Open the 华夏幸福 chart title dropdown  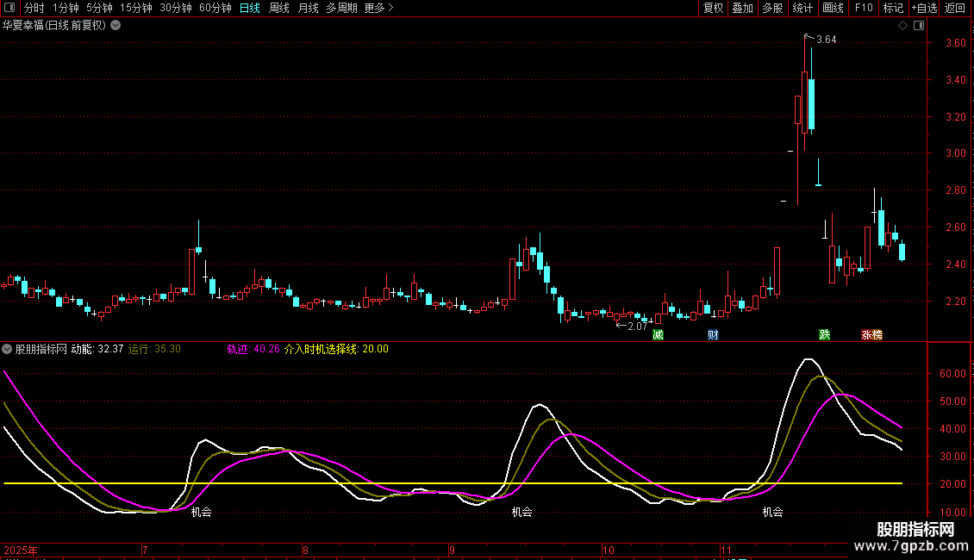pos(116,26)
